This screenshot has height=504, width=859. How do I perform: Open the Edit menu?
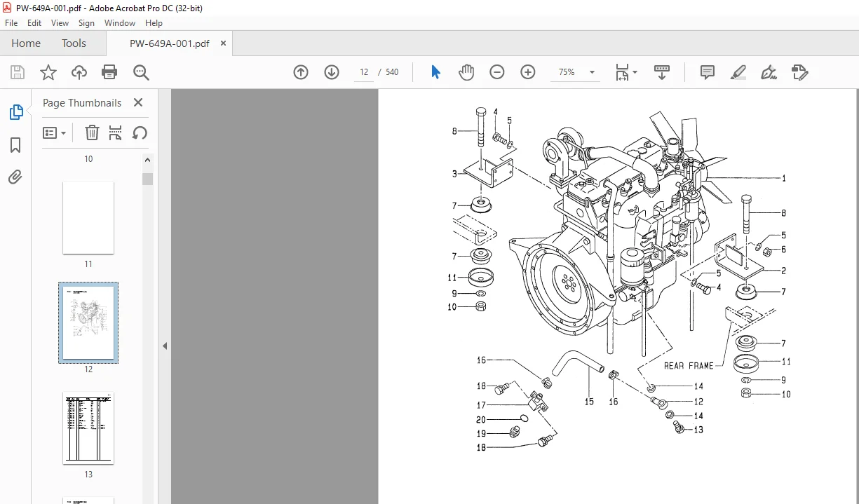(34, 23)
